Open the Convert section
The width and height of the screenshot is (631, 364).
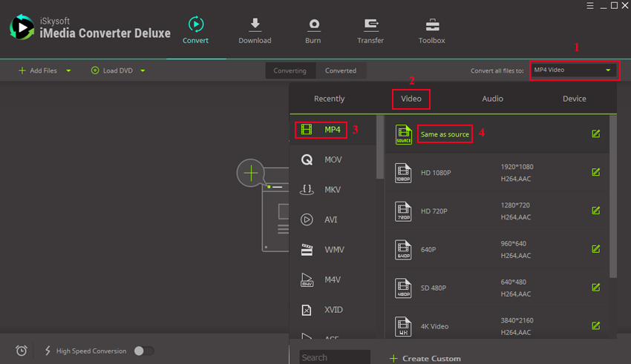(195, 30)
